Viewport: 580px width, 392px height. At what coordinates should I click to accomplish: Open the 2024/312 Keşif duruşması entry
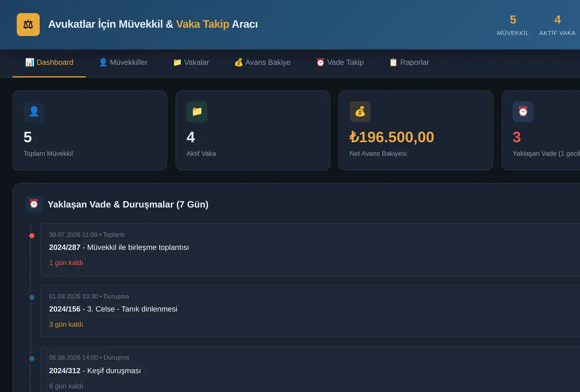pos(310,369)
